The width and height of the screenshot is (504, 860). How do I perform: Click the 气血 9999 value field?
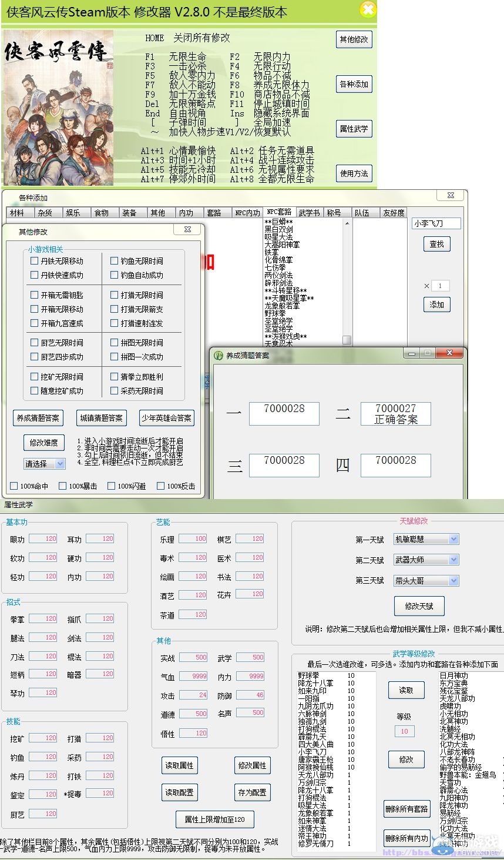tap(193, 677)
